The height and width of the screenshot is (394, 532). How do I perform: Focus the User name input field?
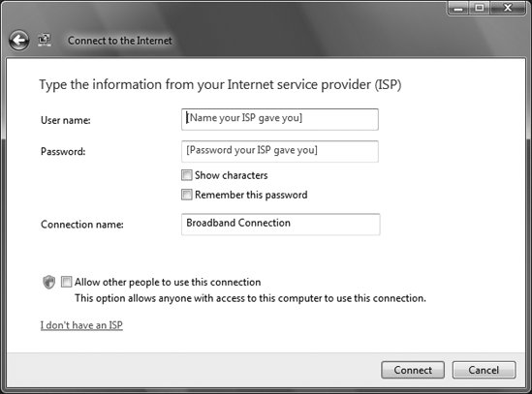(280, 119)
